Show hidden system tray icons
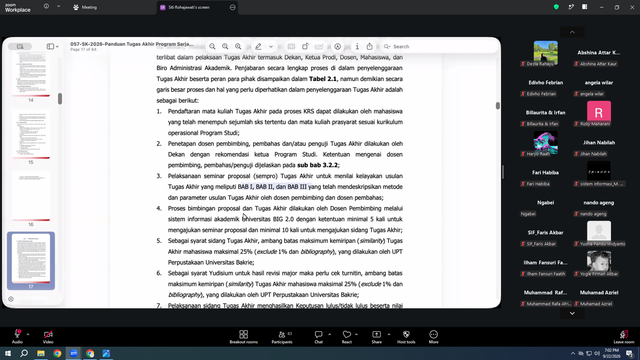Viewport: 640px width, 360px height. [x=573, y=353]
